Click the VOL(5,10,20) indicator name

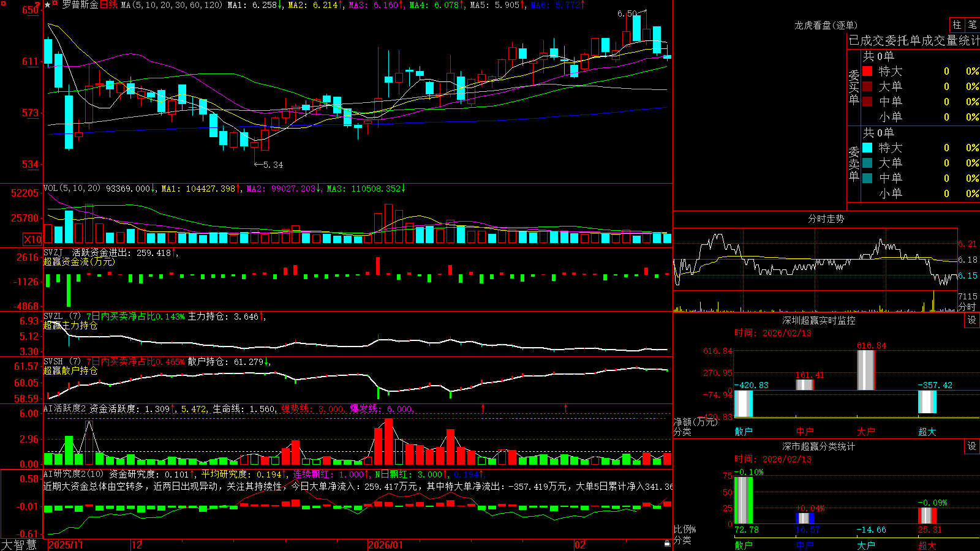point(72,189)
